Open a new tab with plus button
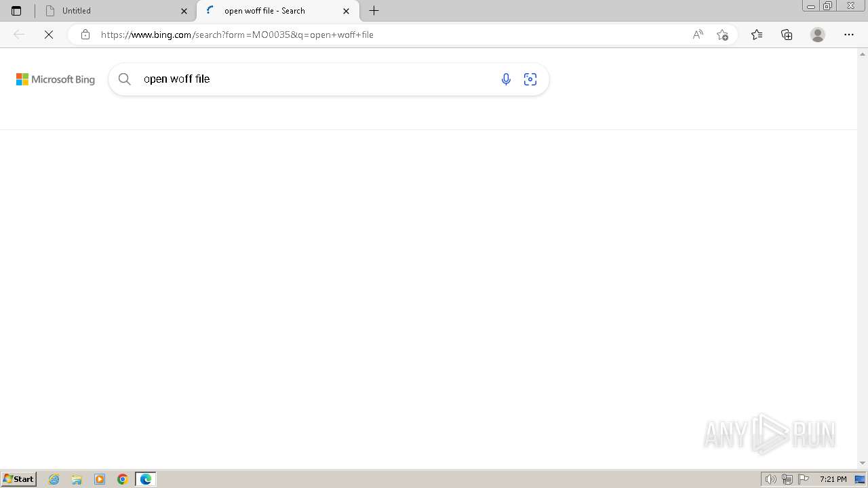Viewport: 868px width, 488px height. pyautogui.click(x=374, y=11)
